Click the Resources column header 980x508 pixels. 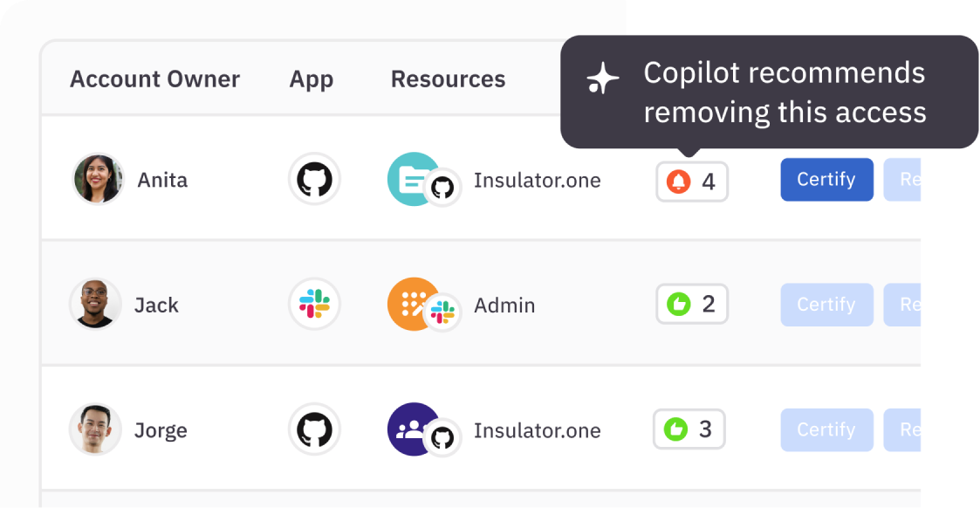pyautogui.click(x=448, y=79)
